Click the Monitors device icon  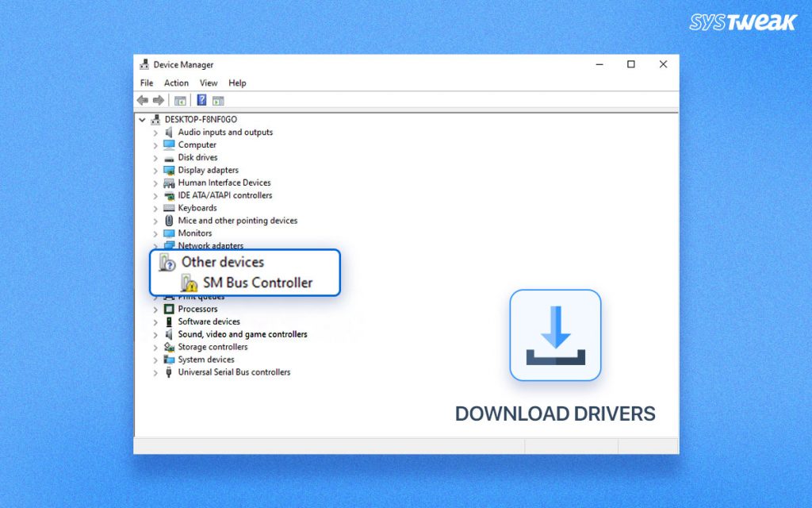[x=169, y=233]
